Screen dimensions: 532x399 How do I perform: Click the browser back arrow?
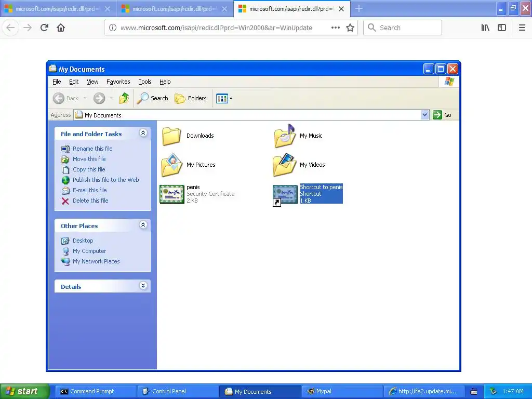pyautogui.click(x=10, y=28)
